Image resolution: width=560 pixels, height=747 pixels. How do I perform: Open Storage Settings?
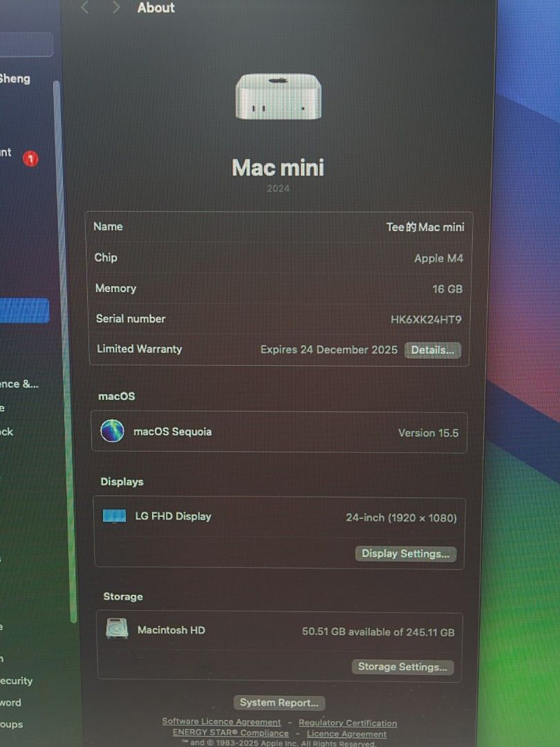[403, 667]
